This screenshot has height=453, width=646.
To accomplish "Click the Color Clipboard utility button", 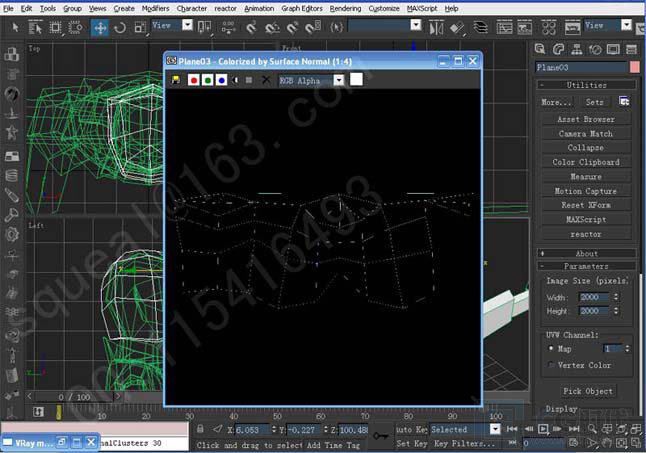I will click(586, 162).
